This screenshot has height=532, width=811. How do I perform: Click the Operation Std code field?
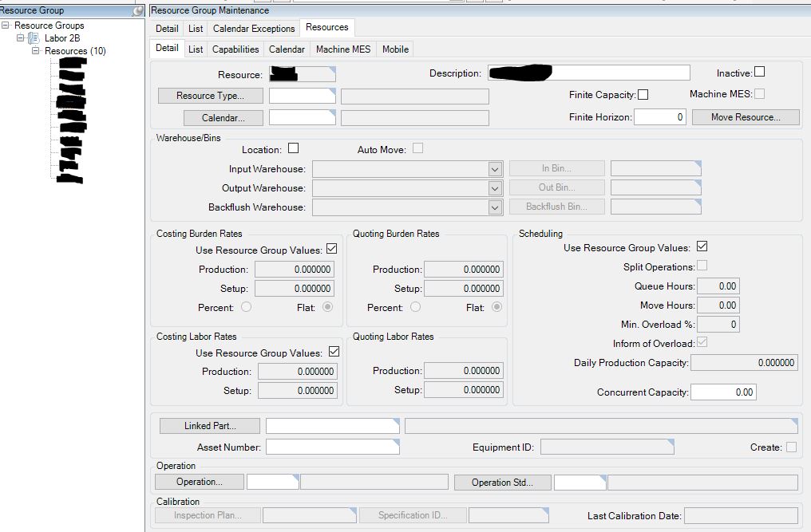[x=580, y=483]
